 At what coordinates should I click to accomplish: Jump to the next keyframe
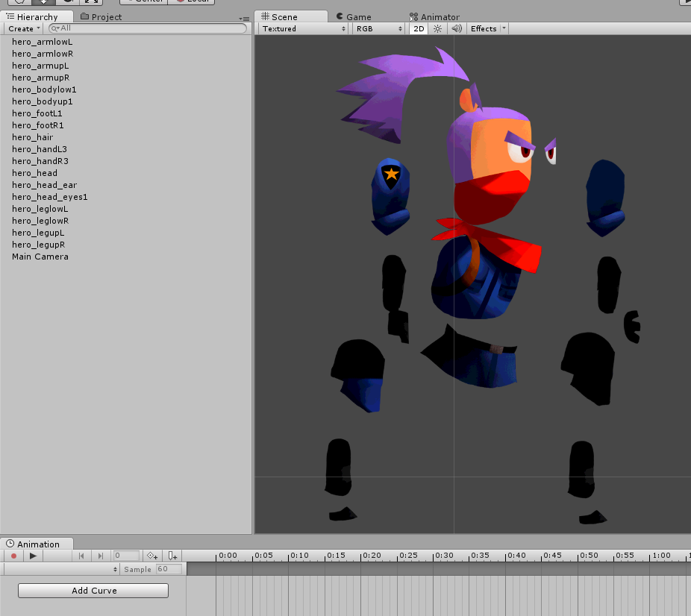tap(101, 556)
